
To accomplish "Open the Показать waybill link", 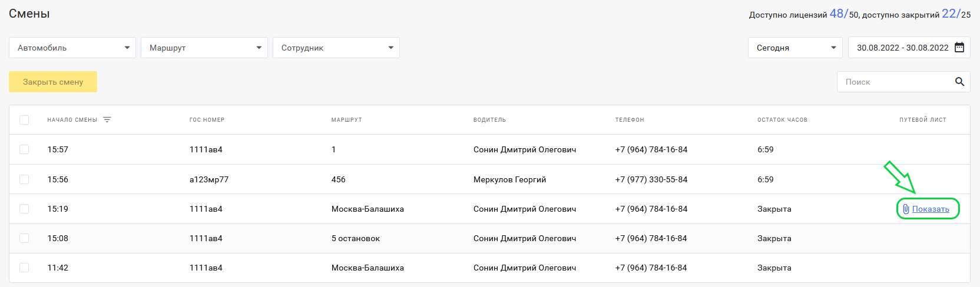I will click(931, 209).
